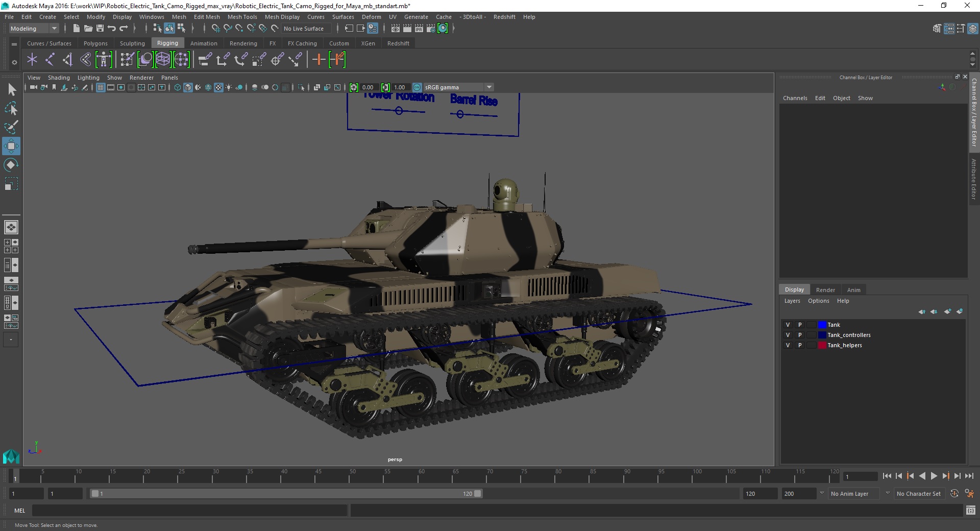Toggle playback P for Tank_helpers layer
The image size is (980, 531).
click(x=800, y=345)
